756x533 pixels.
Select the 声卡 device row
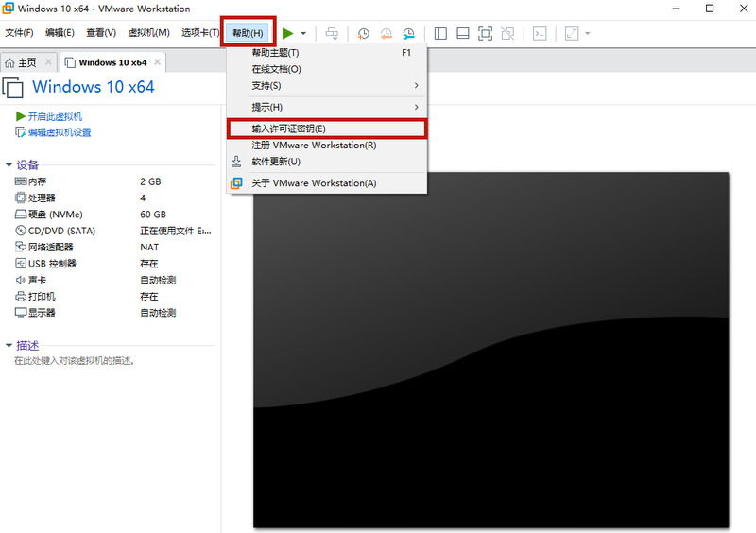click(113, 280)
